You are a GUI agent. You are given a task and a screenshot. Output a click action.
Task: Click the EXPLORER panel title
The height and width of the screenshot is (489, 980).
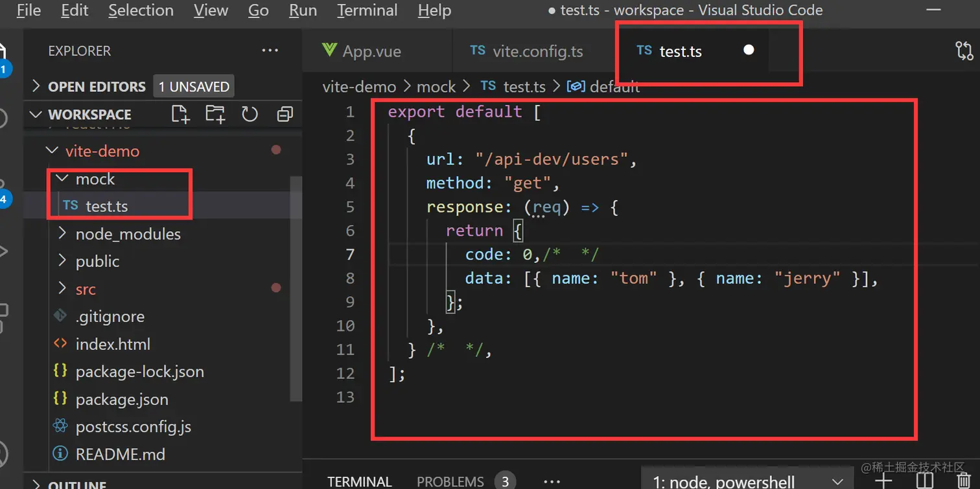80,51
